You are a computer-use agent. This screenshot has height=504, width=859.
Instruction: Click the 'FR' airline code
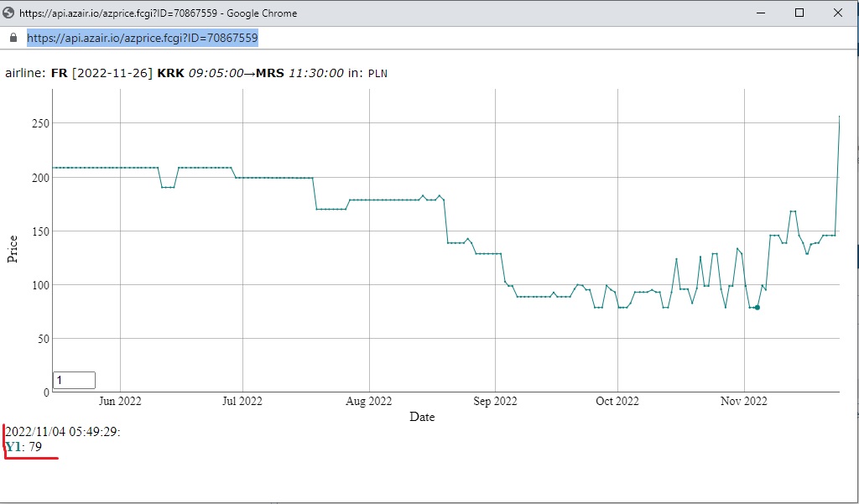(60, 73)
